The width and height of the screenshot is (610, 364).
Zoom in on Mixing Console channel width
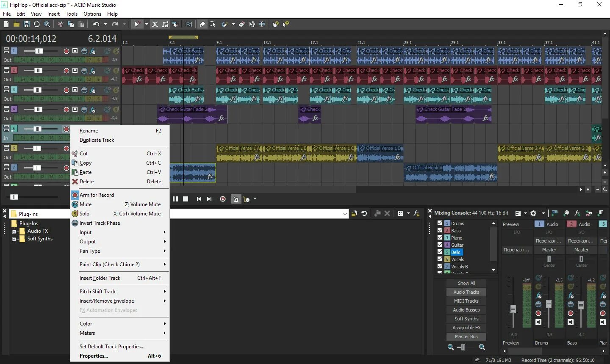tap(482, 347)
